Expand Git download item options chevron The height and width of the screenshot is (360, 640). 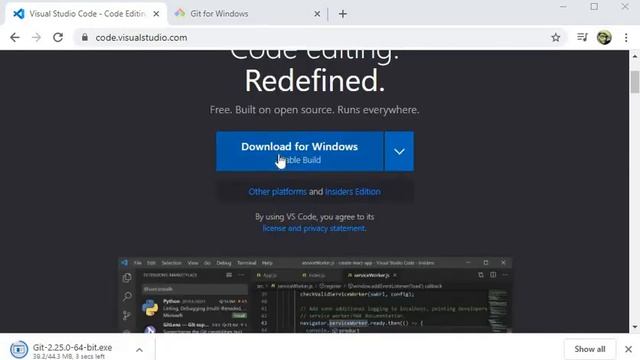pos(139,350)
